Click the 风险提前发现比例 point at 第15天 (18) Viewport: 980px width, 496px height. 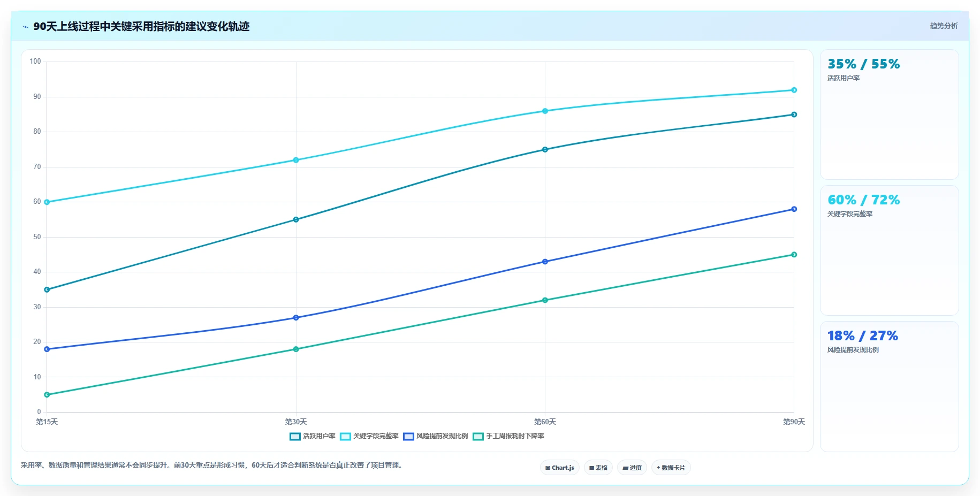pyautogui.click(x=47, y=349)
